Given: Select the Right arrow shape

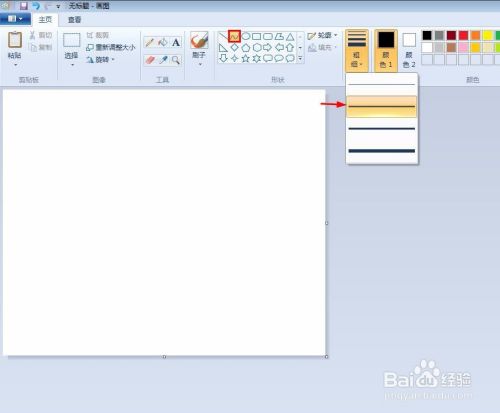Looking at the screenshot, I should pos(267,47).
